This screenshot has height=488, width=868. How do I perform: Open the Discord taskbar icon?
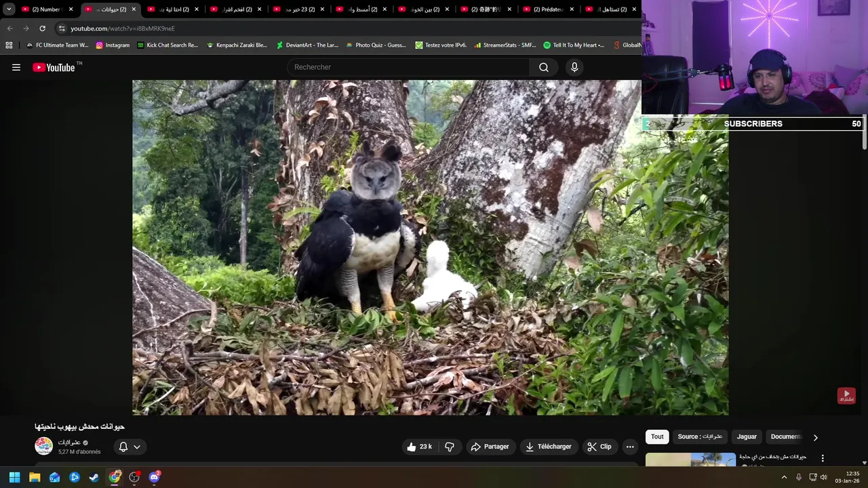click(155, 477)
